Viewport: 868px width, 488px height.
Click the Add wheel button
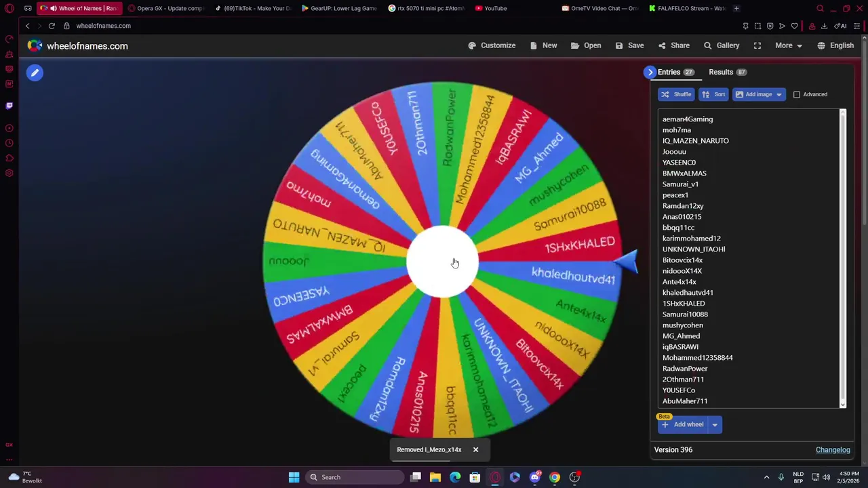[x=682, y=425]
